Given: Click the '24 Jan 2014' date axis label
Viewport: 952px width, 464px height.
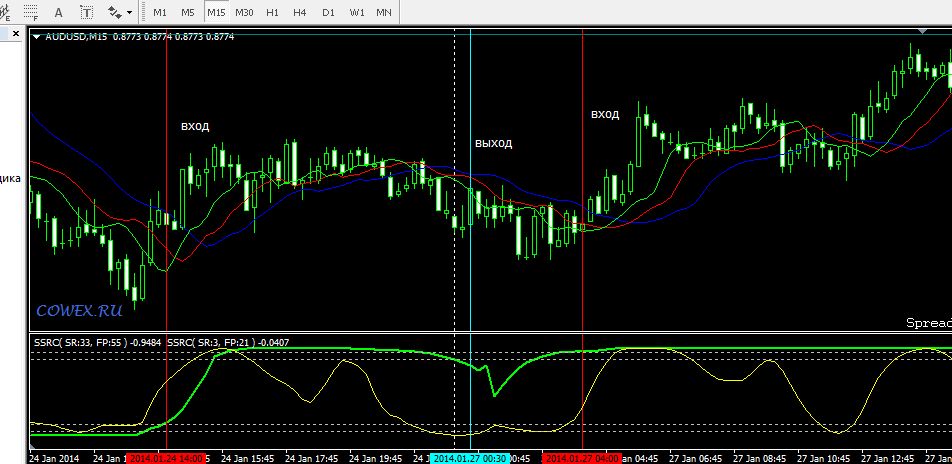Looking at the screenshot, I should click(54, 459).
